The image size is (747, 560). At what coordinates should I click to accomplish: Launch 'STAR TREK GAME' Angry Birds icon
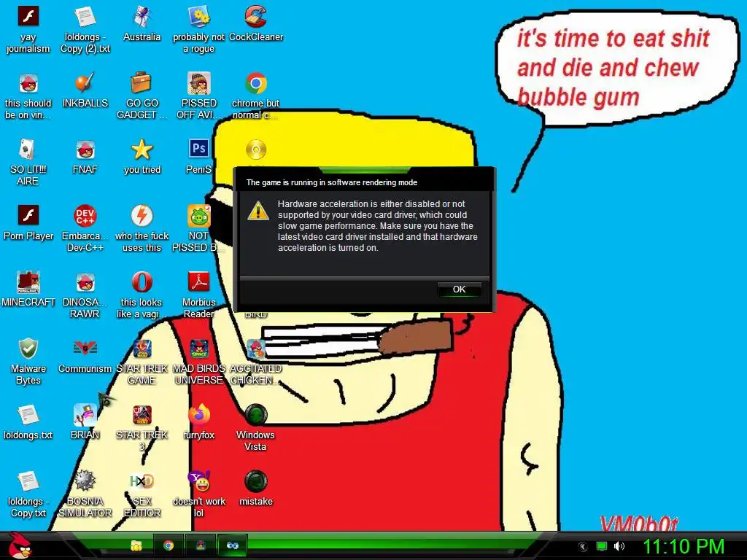[142, 349]
